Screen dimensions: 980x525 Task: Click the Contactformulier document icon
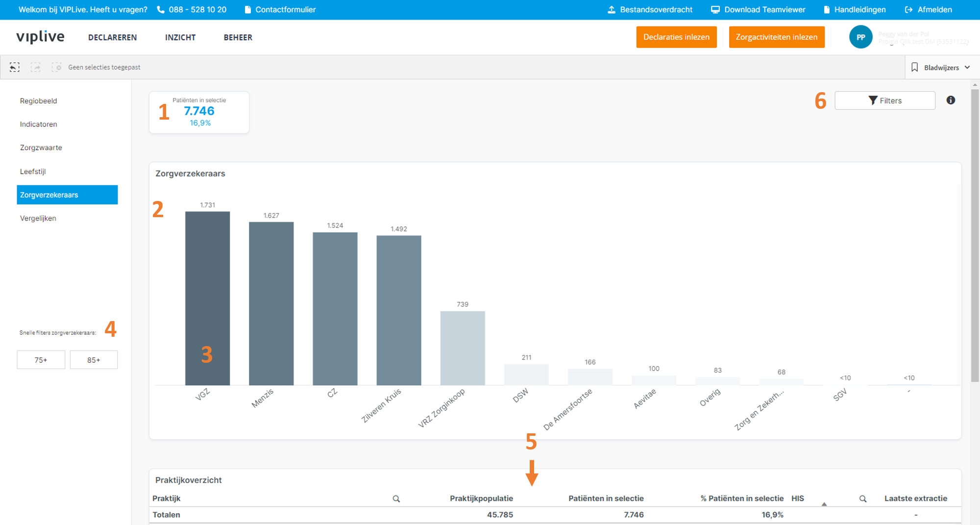pyautogui.click(x=247, y=10)
